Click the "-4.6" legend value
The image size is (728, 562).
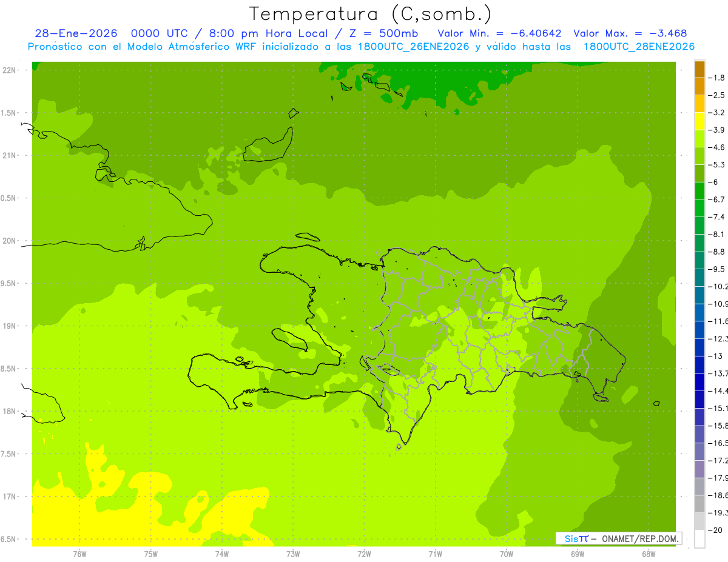(x=716, y=147)
